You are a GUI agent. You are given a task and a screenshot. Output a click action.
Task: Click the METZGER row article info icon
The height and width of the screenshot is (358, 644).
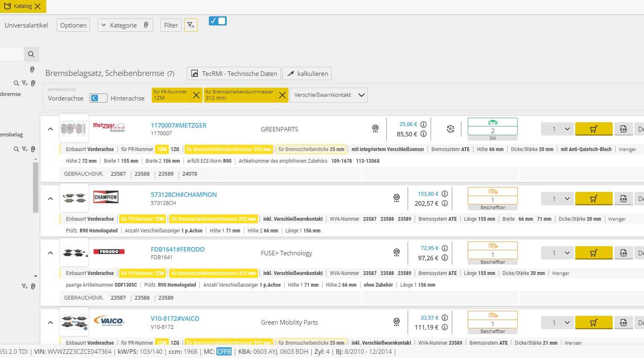pos(375,129)
